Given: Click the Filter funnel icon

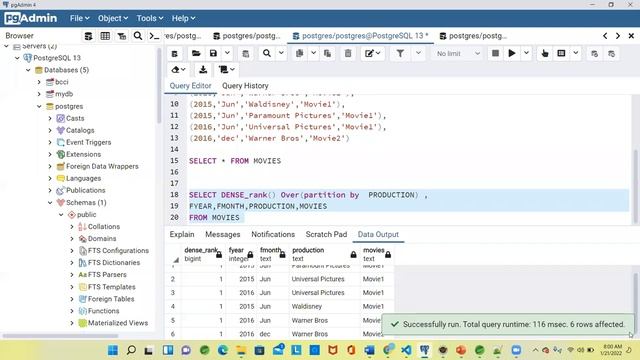Looking at the screenshot, I should pyautogui.click(x=400, y=53).
